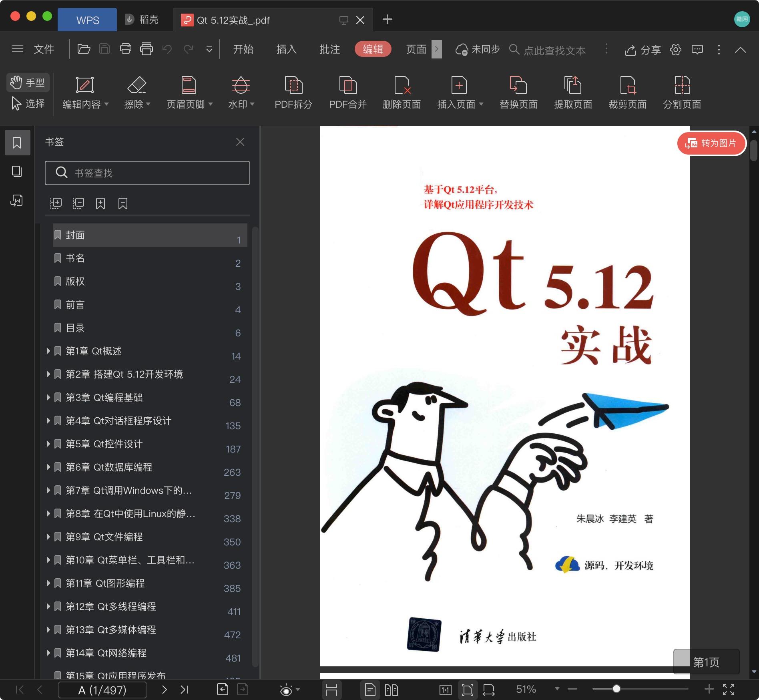This screenshot has height=700, width=759.
Task: Expand chapter 1 Qt概述 bookmark
Action: pos(48,351)
